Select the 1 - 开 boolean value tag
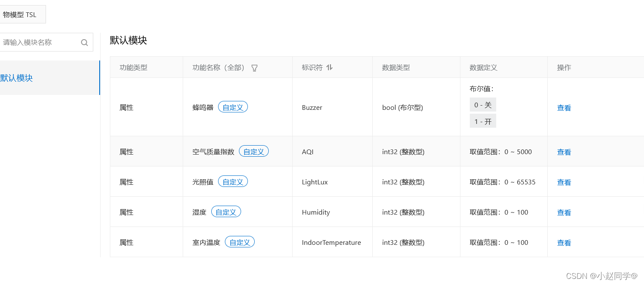 click(x=483, y=120)
